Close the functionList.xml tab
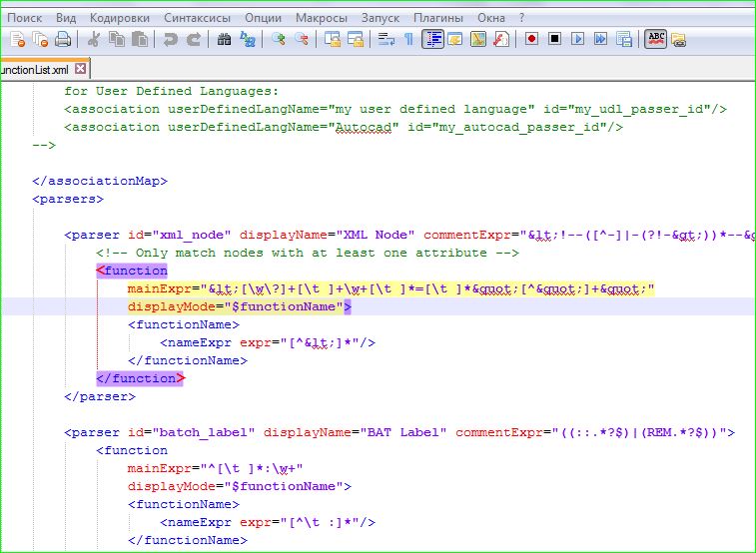The image size is (756, 553). click(81, 69)
